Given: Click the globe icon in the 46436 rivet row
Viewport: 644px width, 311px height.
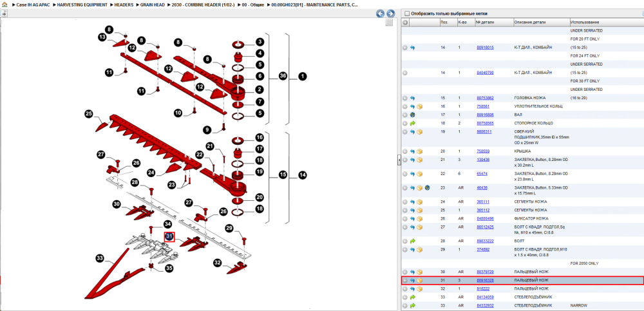Looking at the screenshot, I should click(427, 188).
